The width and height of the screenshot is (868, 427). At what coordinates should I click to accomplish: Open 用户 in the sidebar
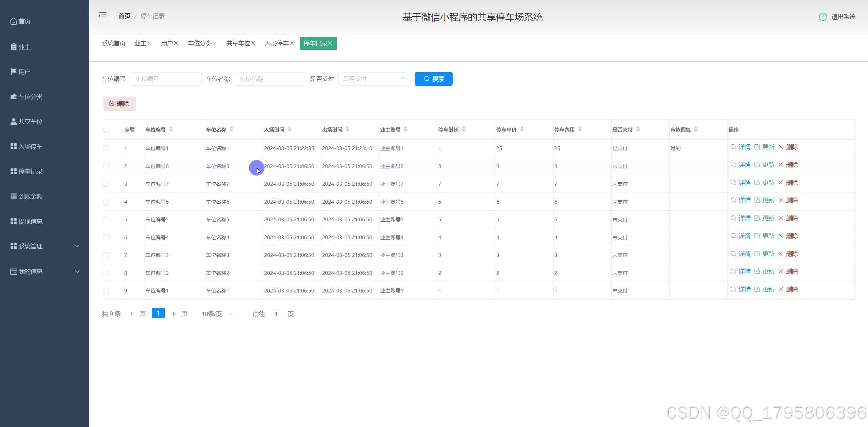click(20, 72)
